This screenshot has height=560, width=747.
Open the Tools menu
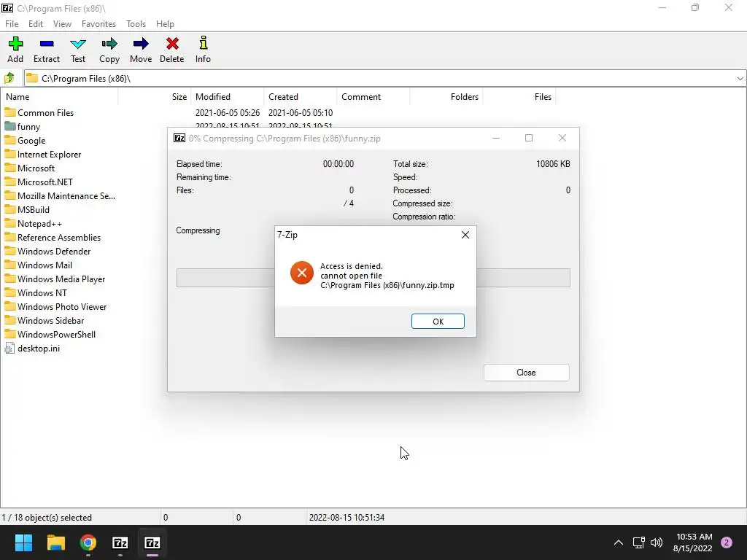136,24
